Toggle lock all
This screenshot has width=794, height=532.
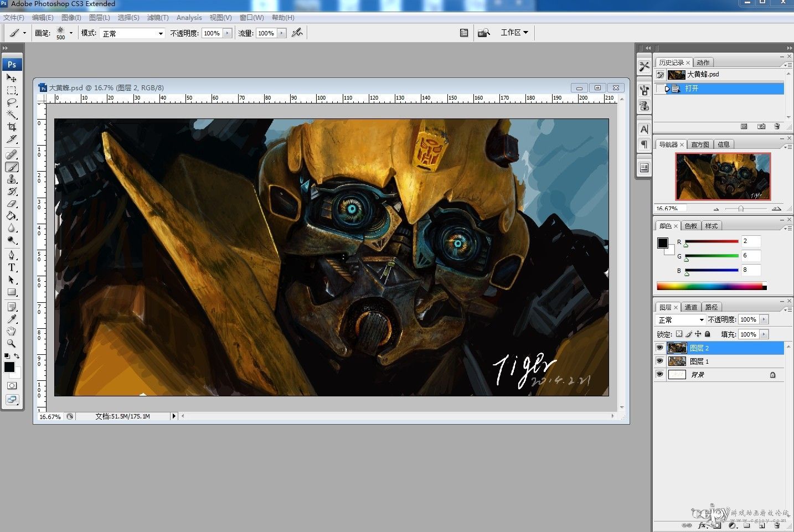(707, 334)
